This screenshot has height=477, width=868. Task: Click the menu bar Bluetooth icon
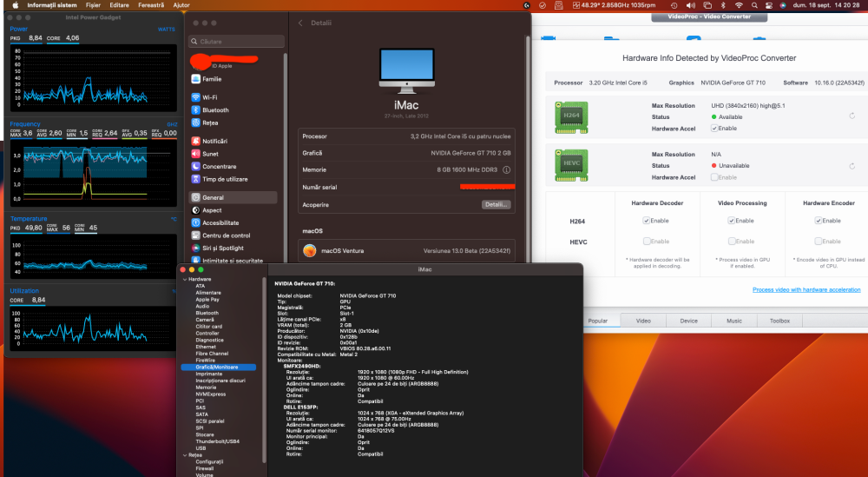pyautogui.click(x=723, y=5)
